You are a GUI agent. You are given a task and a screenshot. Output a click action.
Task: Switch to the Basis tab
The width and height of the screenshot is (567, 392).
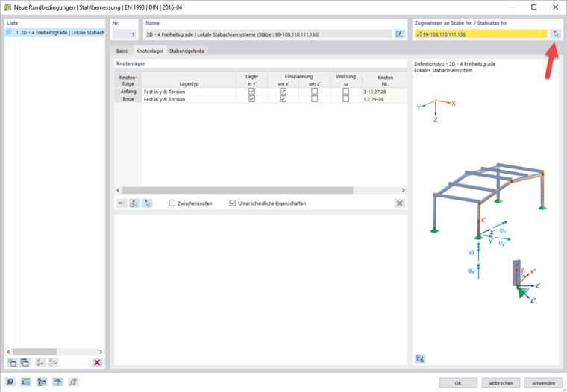[x=122, y=51]
